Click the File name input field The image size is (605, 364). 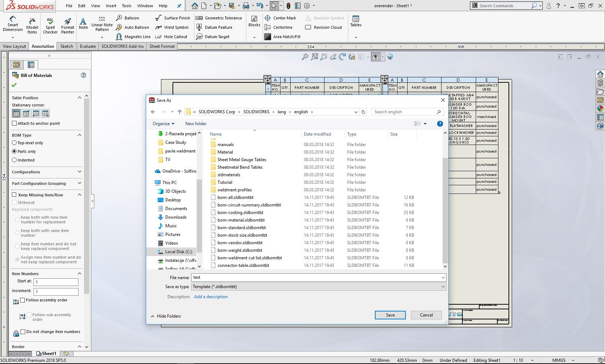coord(317,277)
